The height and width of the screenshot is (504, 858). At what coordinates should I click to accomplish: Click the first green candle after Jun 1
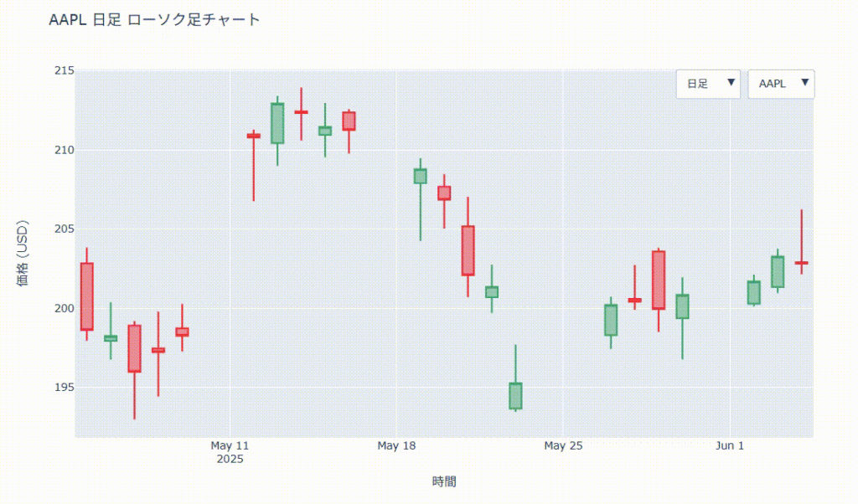tap(753, 292)
